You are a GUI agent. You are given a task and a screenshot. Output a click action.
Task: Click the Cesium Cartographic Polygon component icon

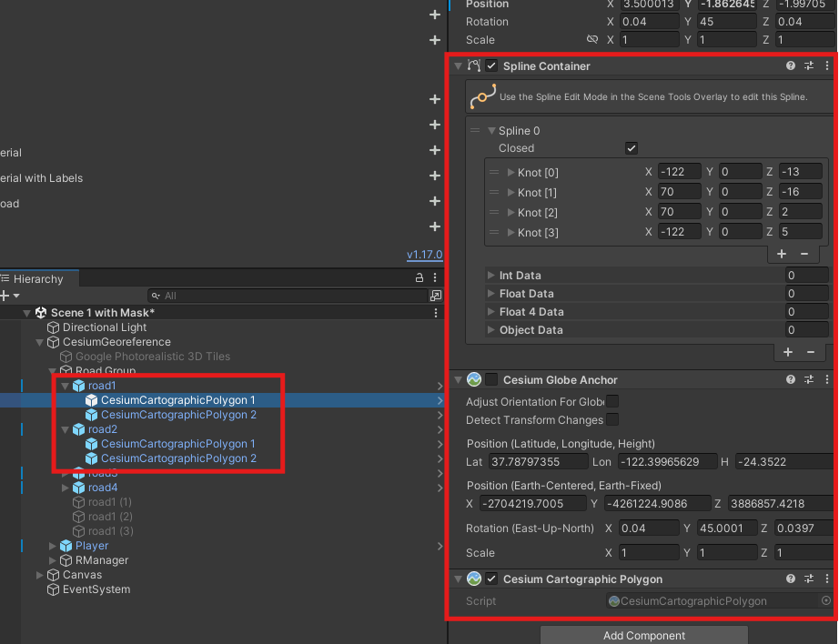[x=474, y=579]
